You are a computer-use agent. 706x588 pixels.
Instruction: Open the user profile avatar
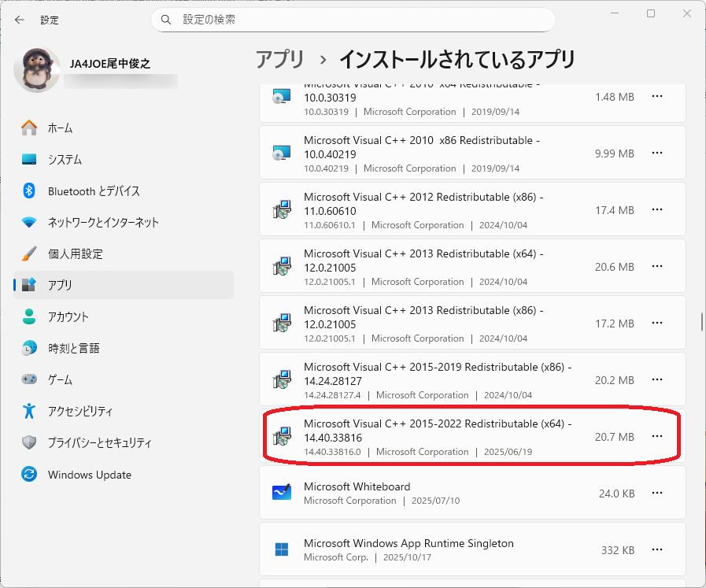37,70
